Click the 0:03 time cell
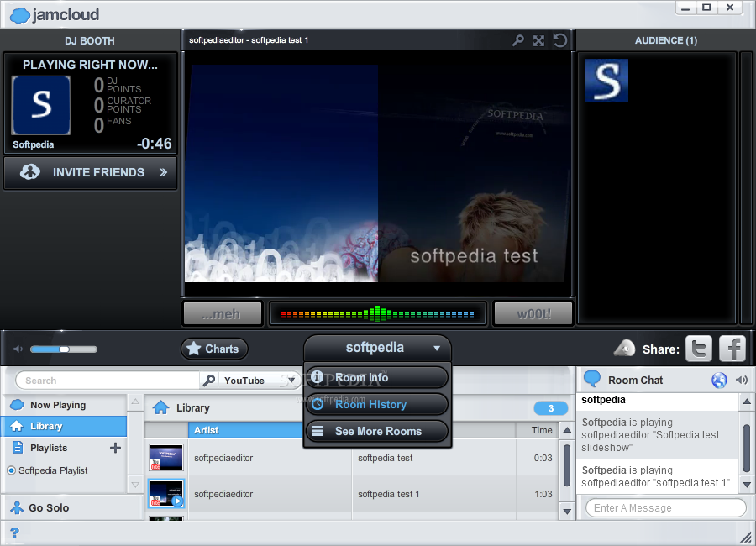Image resolution: width=756 pixels, height=546 pixels. tap(543, 458)
